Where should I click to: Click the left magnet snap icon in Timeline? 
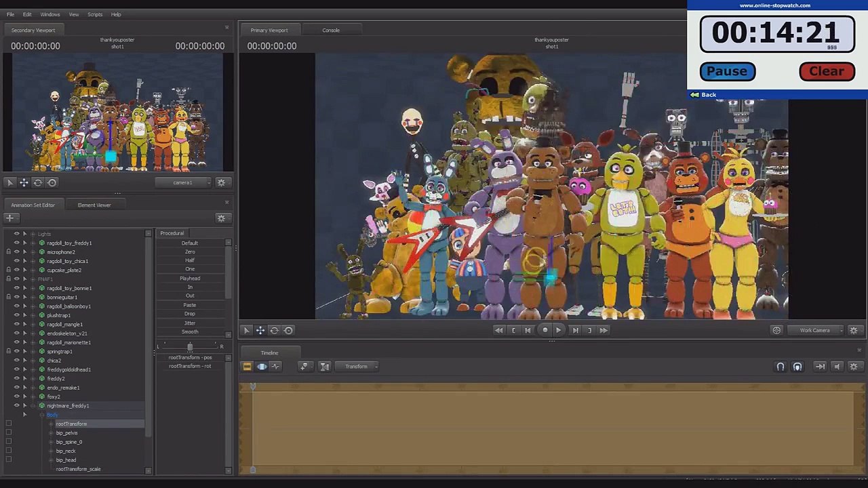tap(781, 367)
